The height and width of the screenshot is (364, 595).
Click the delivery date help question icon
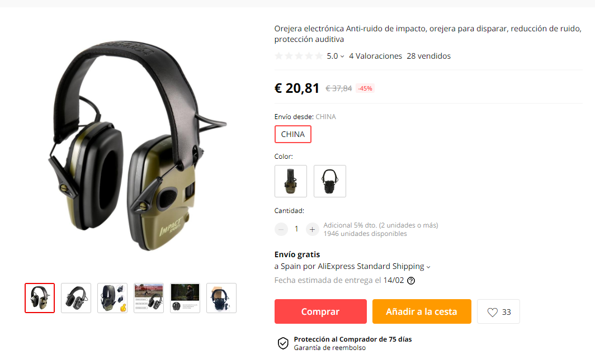[411, 281]
